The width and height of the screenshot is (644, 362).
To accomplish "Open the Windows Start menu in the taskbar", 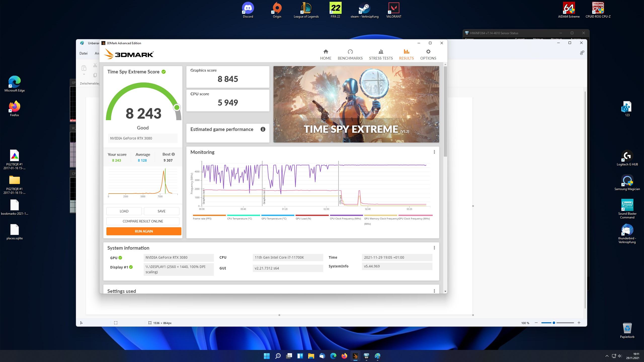I will [267, 356].
